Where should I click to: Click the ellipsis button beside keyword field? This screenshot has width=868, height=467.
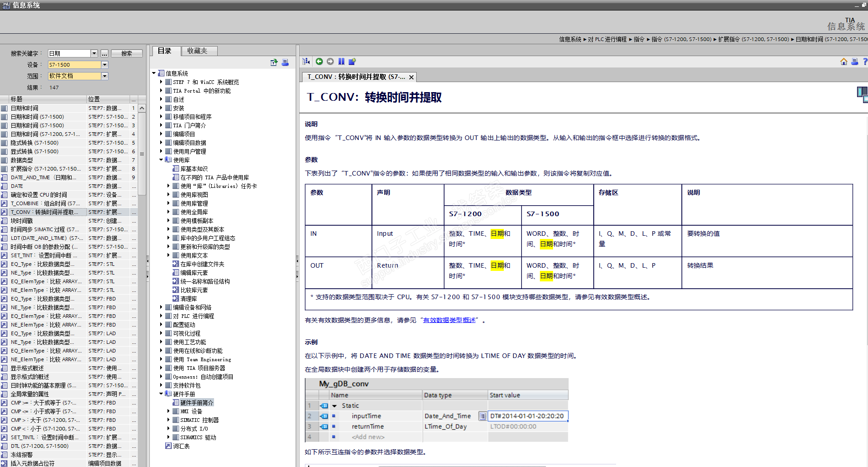pos(105,53)
